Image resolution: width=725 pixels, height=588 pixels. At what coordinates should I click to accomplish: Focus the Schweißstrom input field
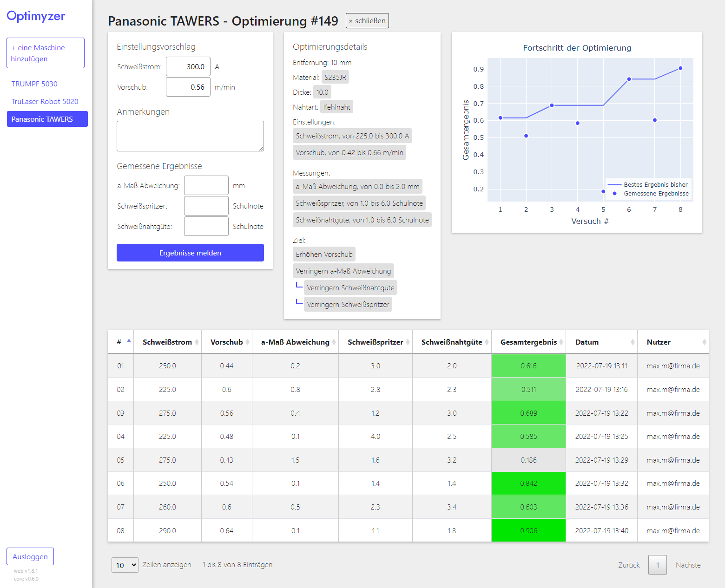[x=188, y=66]
